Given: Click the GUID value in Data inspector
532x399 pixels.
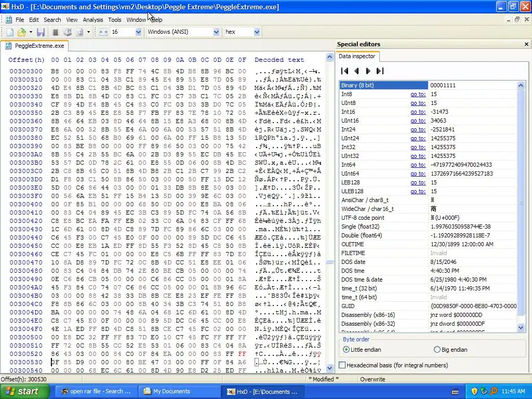Looking at the screenshot, I should click(473, 306).
